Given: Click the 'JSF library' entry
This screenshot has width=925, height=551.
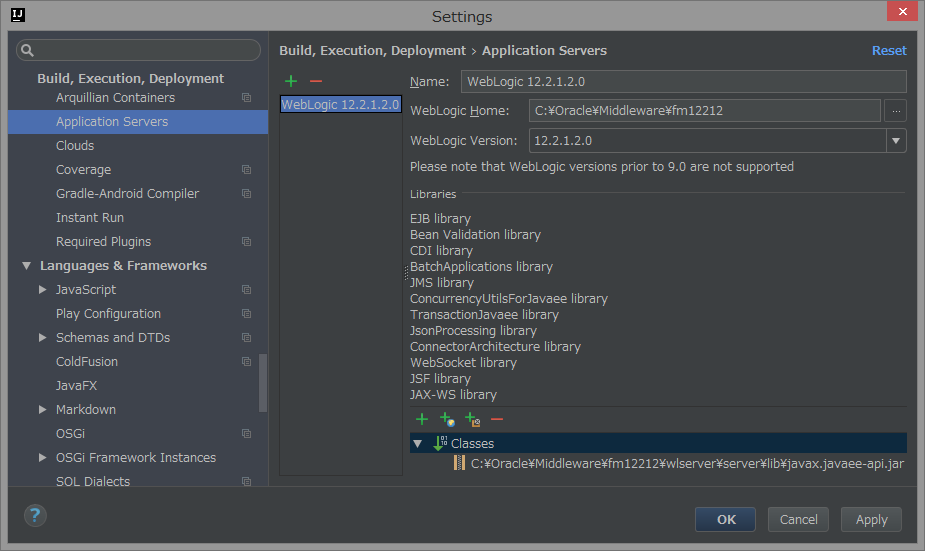Looking at the screenshot, I should click(441, 378).
